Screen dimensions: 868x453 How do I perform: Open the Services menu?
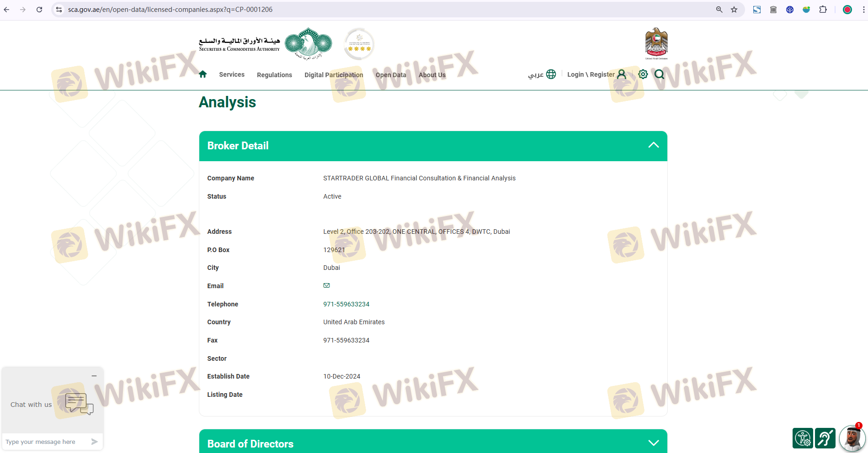(232, 74)
